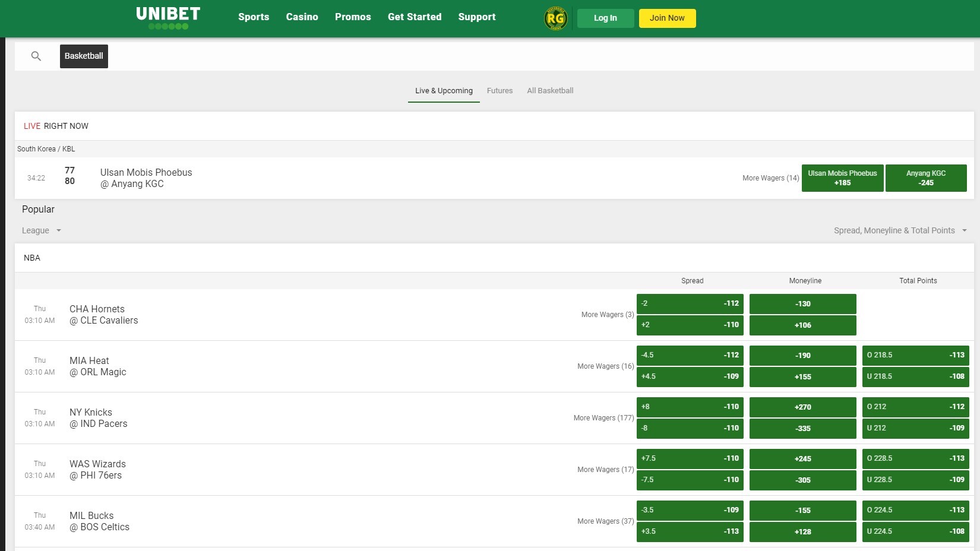Open the Support menu

477,17
